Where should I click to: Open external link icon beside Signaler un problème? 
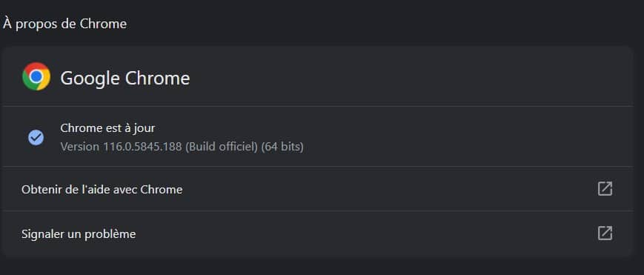[605, 233]
